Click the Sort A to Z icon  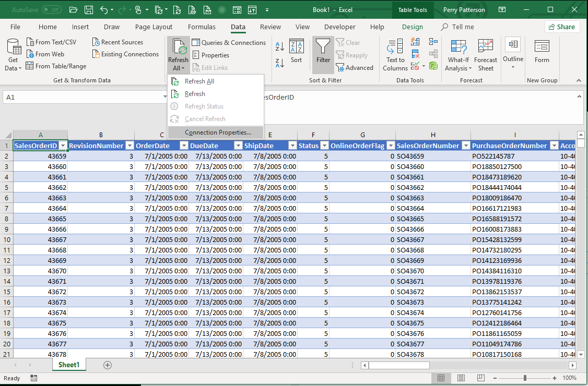click(280, 46)
